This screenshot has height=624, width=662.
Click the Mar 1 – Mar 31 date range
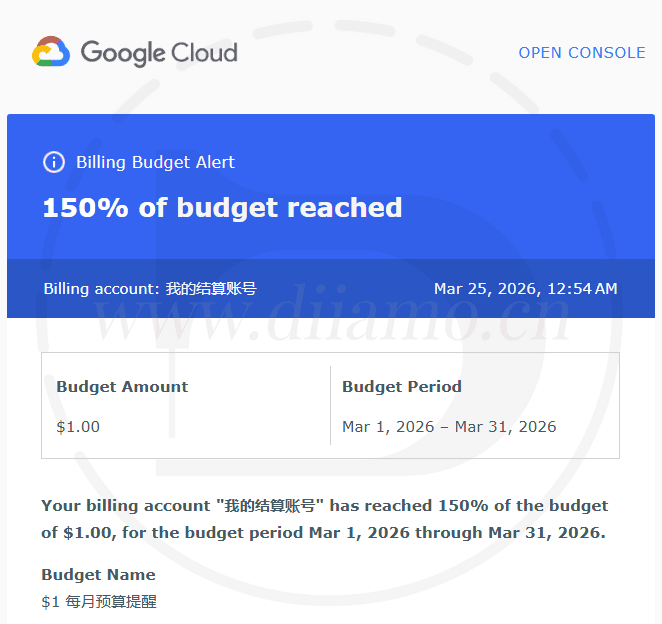(448, 427)
